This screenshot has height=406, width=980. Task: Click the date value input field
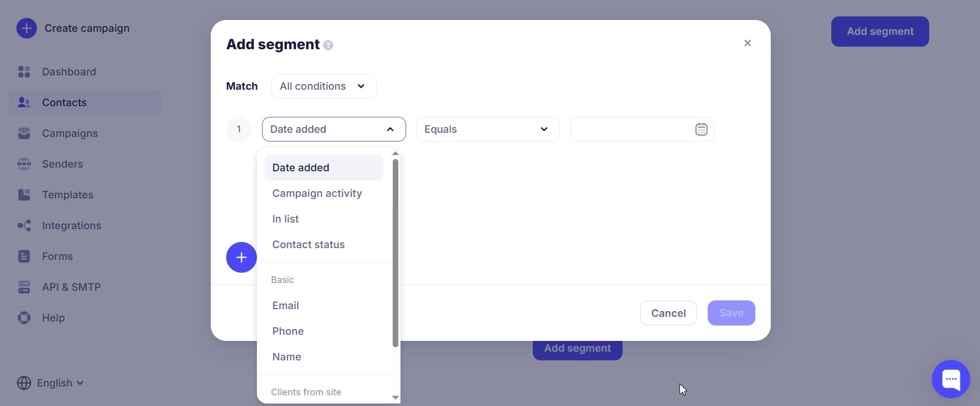coord(631,129)
